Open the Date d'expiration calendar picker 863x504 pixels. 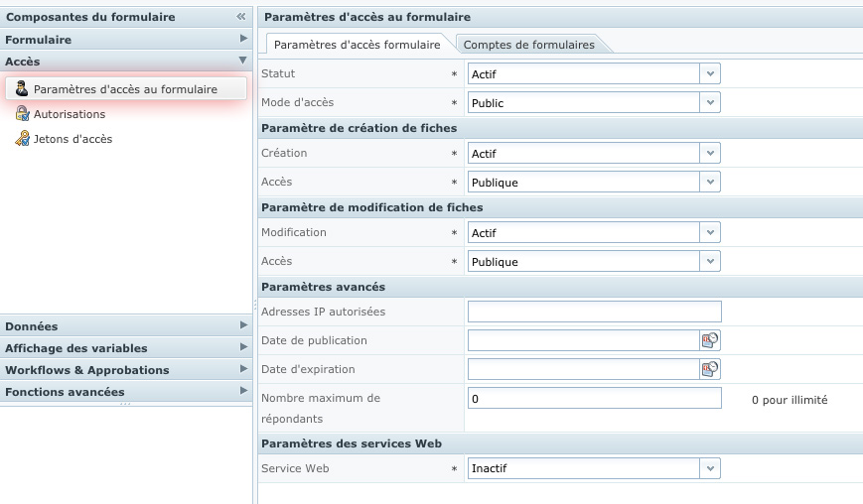coord(710,369)
